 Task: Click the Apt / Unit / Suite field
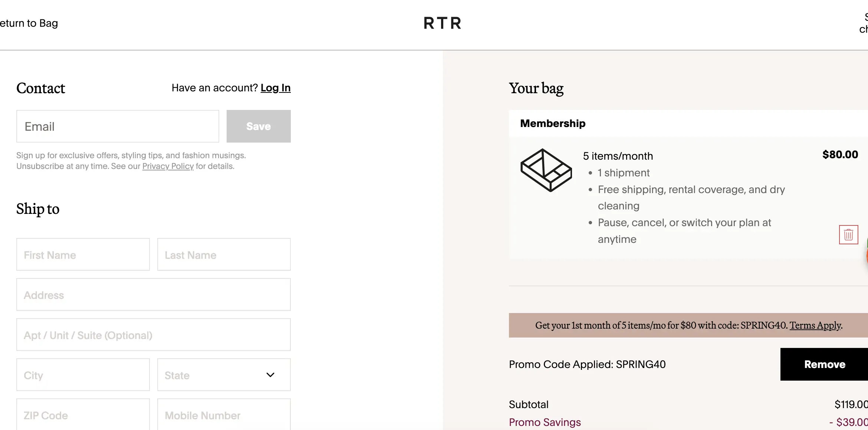tap(153, 335)
